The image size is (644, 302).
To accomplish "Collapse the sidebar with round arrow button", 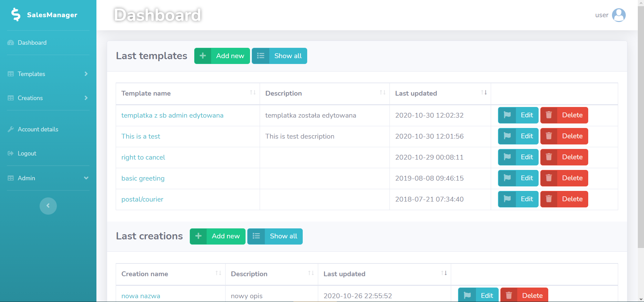I will pos(48,206).
